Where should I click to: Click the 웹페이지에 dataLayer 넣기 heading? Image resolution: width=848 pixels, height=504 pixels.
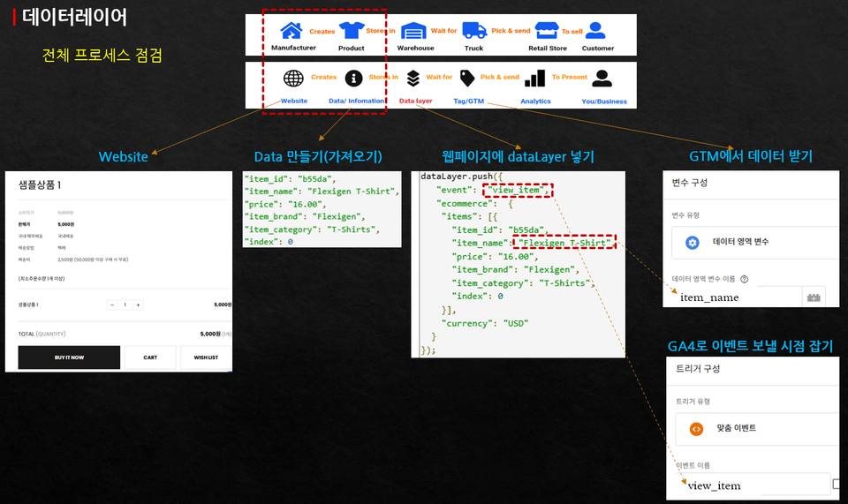coord(519,156)
